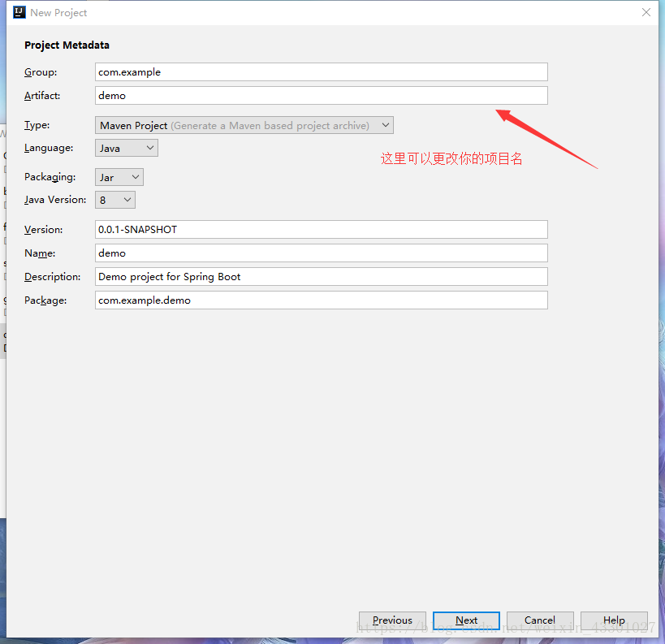Click the Name label
665x644 pixels.
40,253
